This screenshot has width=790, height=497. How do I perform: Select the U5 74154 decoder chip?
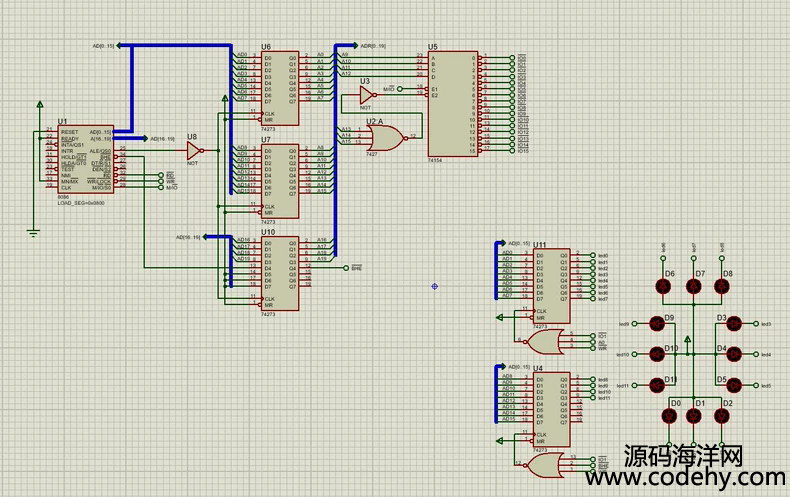pyautogui.click(x=453, y=104)
